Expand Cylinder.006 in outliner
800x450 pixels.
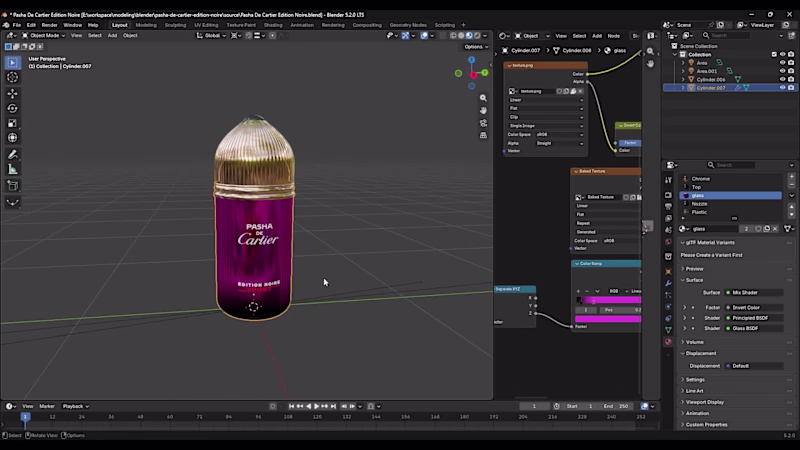coord(683,79)
